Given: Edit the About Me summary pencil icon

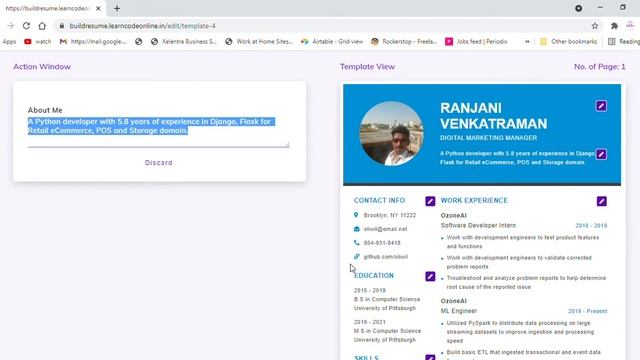Looking at the screenshot, I should click(601, 154).
